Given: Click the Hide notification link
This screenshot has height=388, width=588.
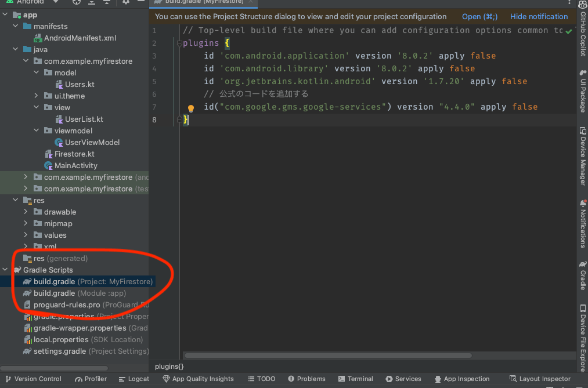Looking at the screenshot, I should pyautogui.click(x=539, y=16).
